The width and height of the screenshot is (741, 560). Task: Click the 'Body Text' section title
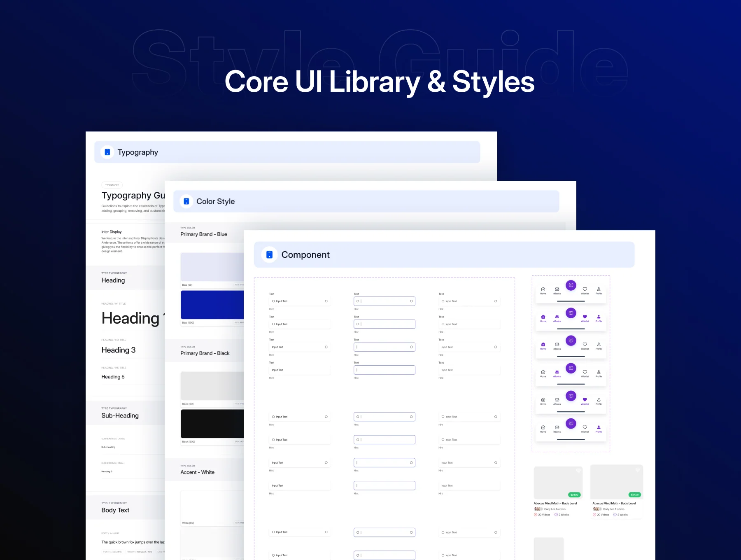(x=115, y=510)
